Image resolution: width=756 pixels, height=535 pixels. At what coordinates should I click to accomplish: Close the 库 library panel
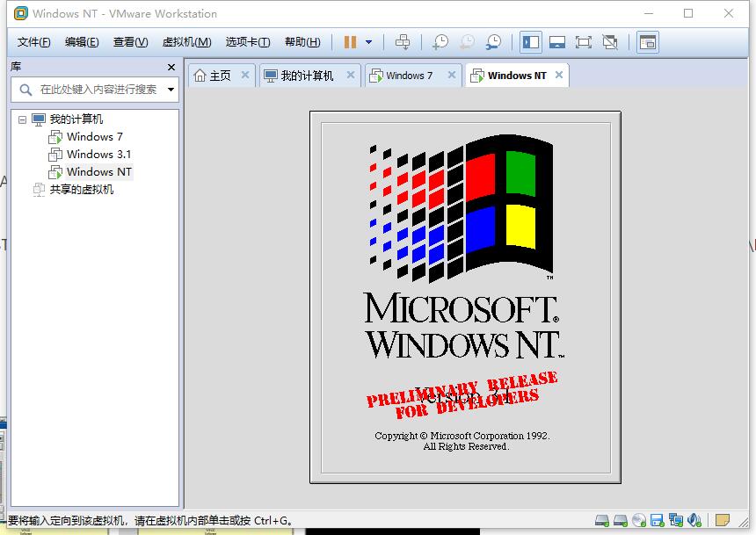click(x=171, y=67)
